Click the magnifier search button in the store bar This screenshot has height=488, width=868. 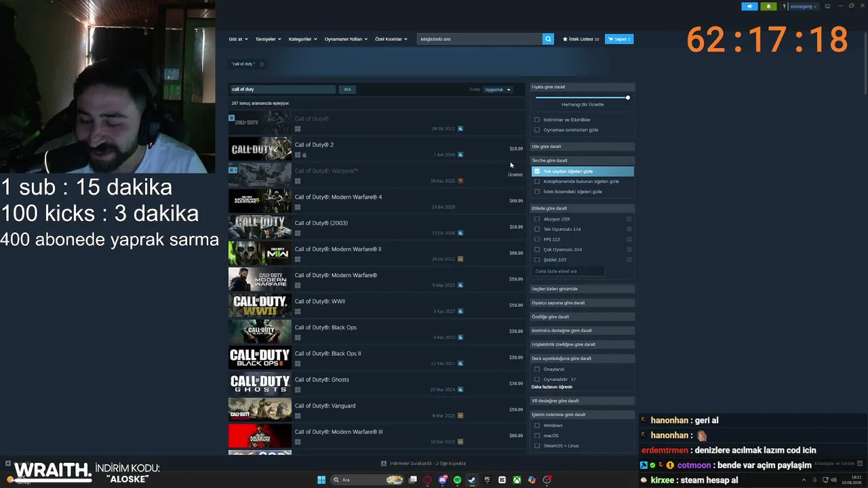point(548,39)
